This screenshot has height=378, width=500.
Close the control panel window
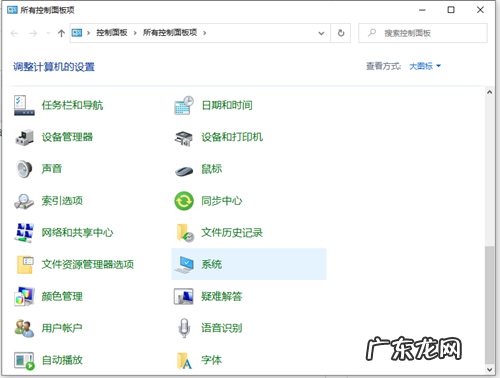click(x=480, y=10)
